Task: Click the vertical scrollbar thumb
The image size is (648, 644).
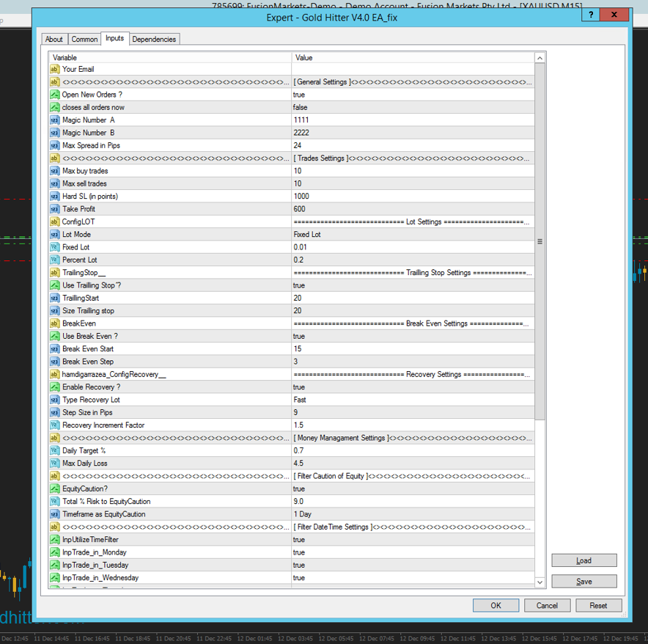Action: coord(540,241)
